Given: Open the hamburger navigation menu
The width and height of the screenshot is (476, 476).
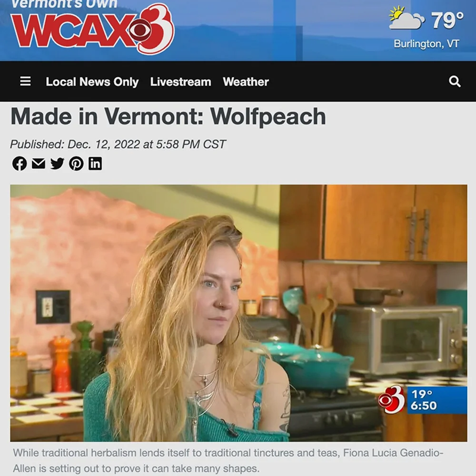Looking at the screenshot, I should [x=25, y=82].
